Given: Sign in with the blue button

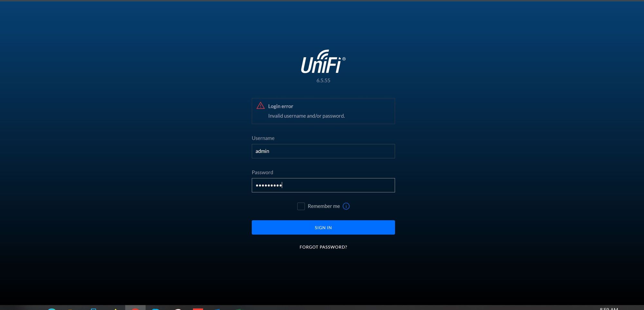Looking at the screenshot, I should (x=323, y=228).
